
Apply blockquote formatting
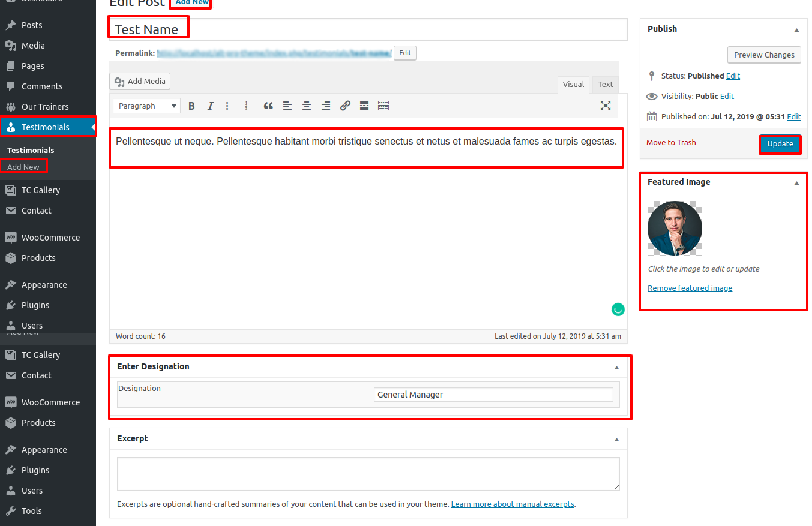(268, 106)
